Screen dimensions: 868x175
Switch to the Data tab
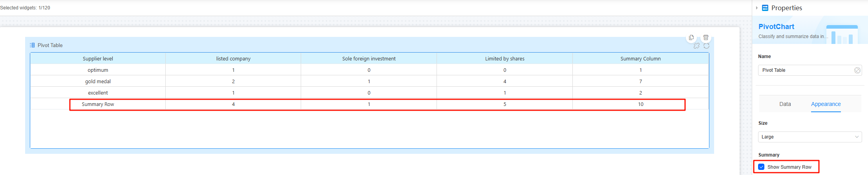(x=785, y=104)
